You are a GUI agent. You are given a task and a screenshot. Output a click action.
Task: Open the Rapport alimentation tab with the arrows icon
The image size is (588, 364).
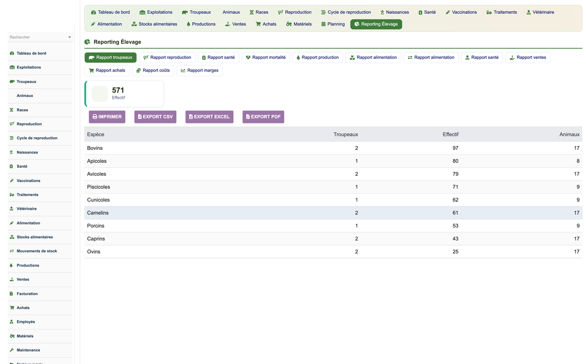431,57
